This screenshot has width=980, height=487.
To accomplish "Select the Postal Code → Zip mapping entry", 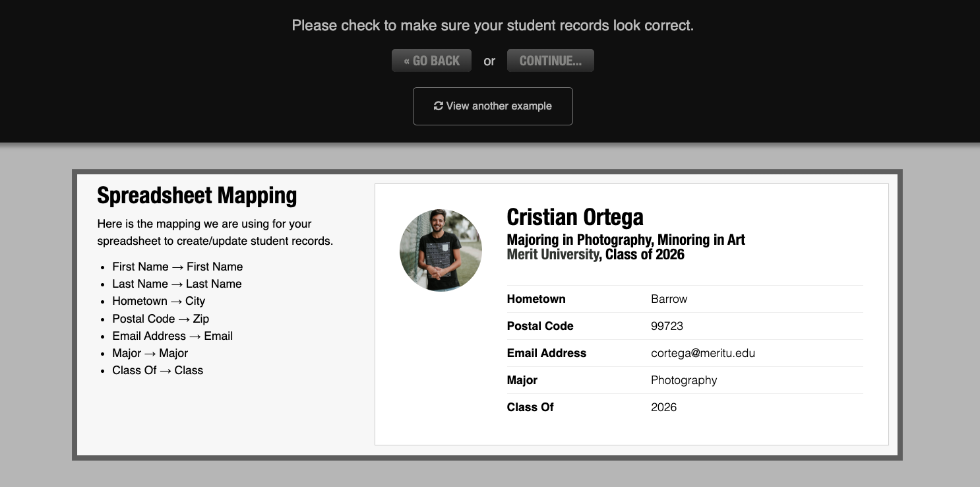I will pyautogui.click(x=160, y=319).
